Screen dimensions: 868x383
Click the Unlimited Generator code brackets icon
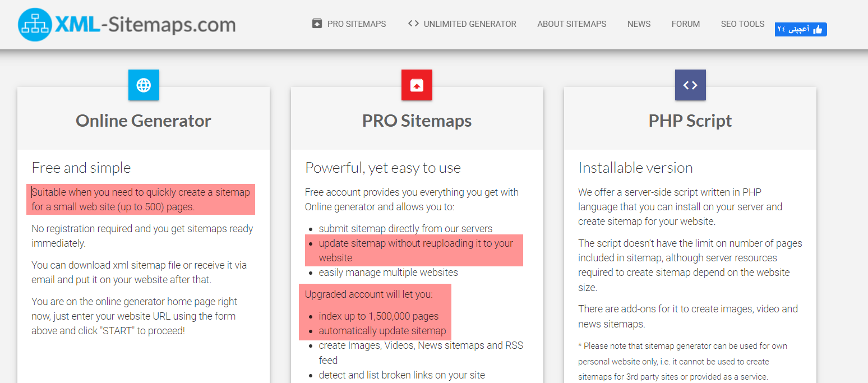(413, 24)
